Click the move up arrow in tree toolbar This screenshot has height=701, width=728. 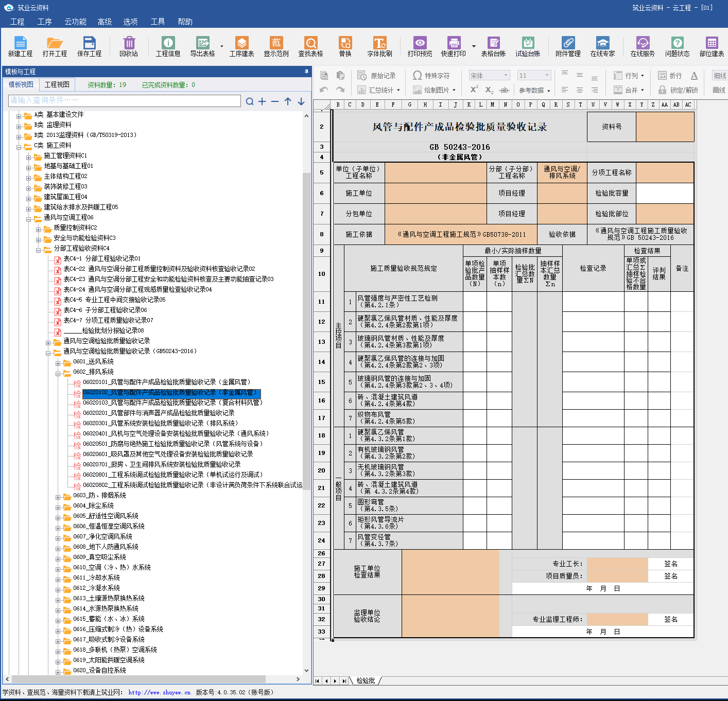(288, 101)
